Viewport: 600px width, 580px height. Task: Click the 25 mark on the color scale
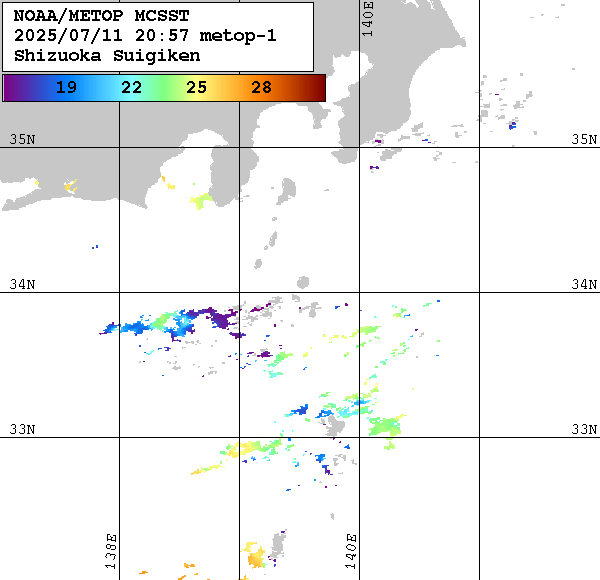point(196,88)
